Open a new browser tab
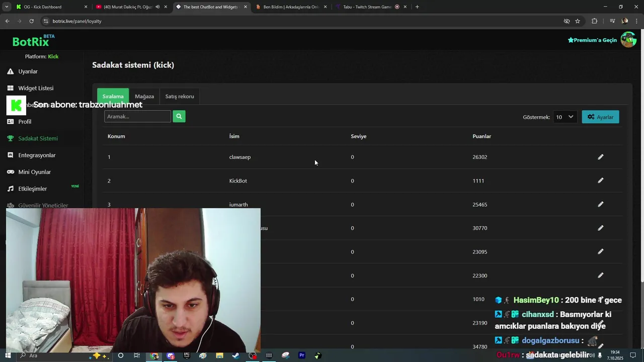The image size is (644, 362). [417, 7]
